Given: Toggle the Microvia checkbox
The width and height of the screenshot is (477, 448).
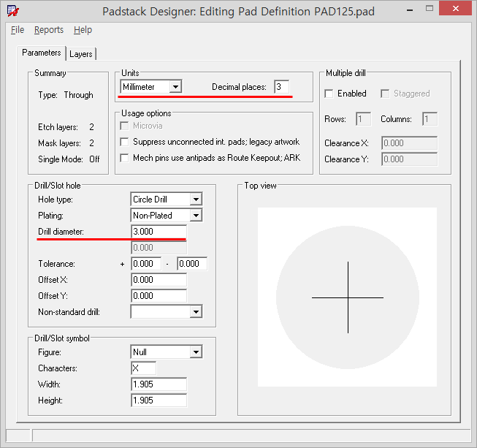Looking at the screenshot, I should (124, 126).
